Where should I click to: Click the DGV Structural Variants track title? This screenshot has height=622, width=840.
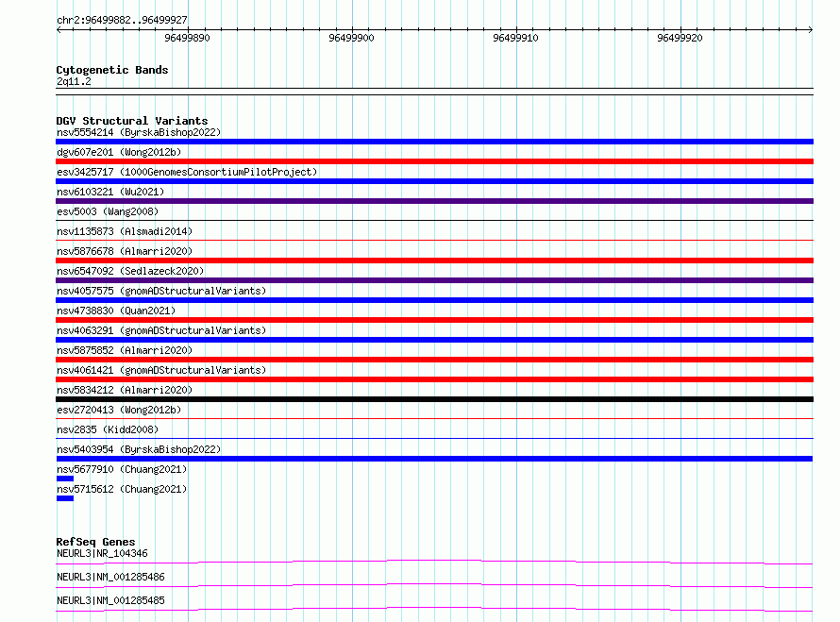point(132,121)
